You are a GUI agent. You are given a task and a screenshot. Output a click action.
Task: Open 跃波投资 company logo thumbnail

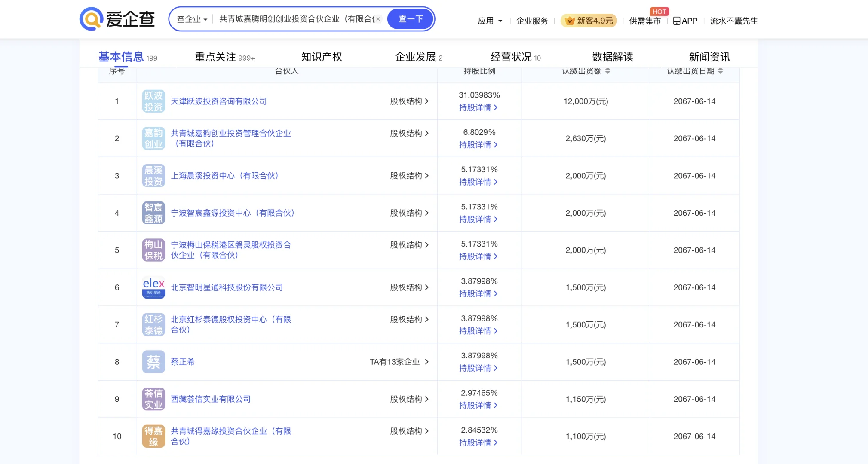pyautogui.click(x=153, y=101)
